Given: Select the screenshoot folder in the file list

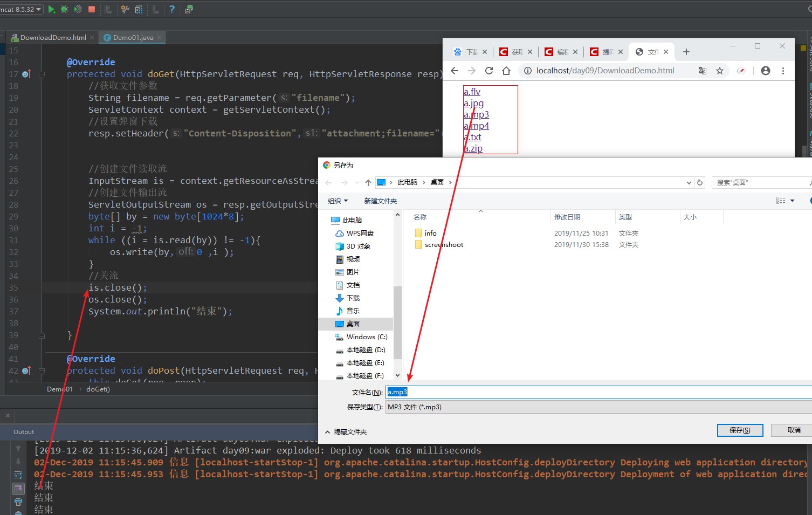Looking at the screenshot, I should (439, 244).
